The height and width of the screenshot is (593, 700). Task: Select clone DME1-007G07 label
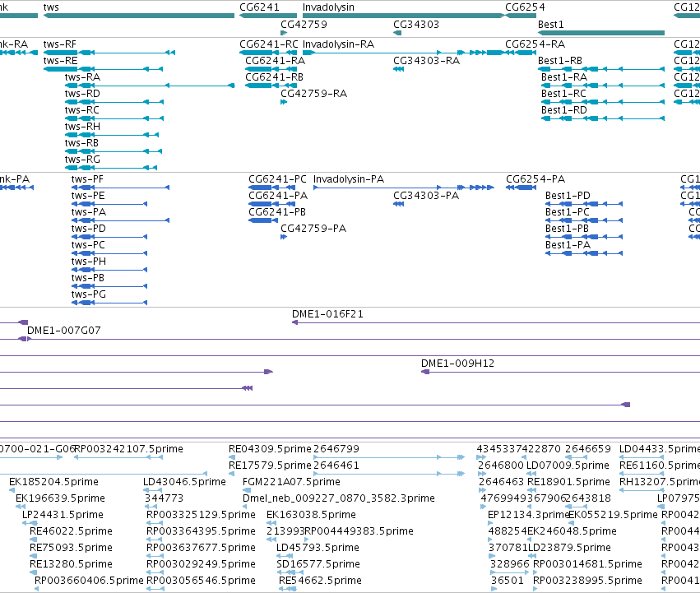64,331
